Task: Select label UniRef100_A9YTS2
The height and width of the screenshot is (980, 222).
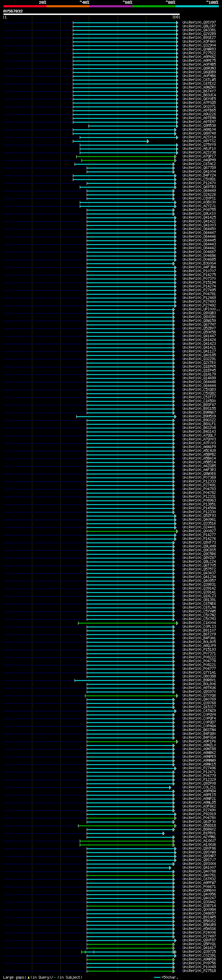Action: coord(199,141)
